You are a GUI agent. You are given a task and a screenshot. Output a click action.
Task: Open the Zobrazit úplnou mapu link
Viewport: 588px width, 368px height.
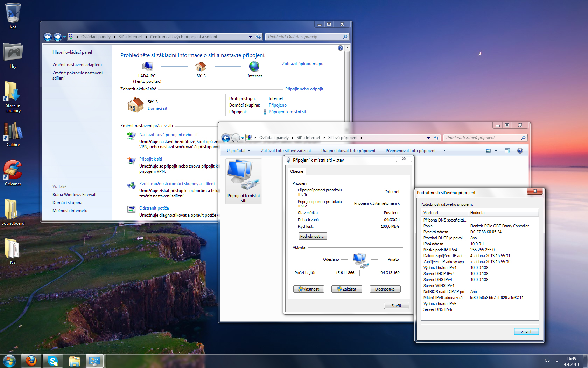pyautogui.click(x=302, y=64)
